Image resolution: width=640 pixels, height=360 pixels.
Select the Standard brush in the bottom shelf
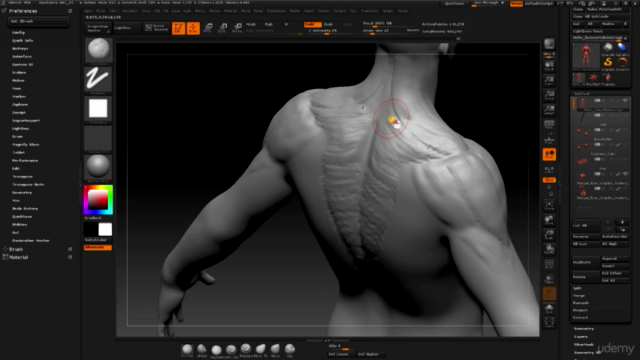(x=246, y=350)
